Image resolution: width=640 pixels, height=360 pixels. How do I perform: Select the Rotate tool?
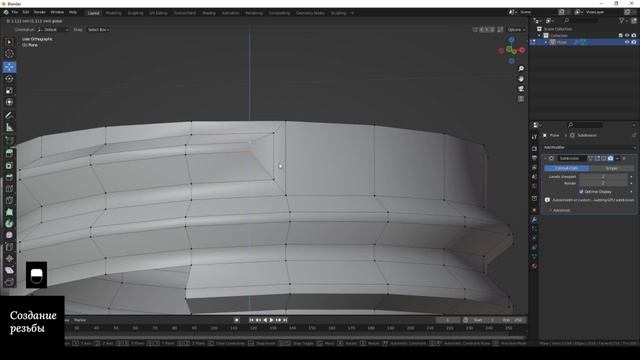[9, 79]
